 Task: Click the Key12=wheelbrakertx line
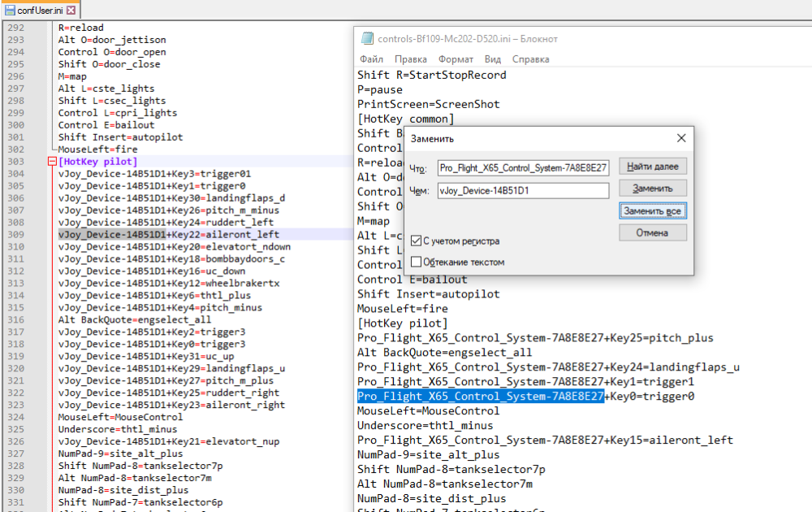pos(169,284)
